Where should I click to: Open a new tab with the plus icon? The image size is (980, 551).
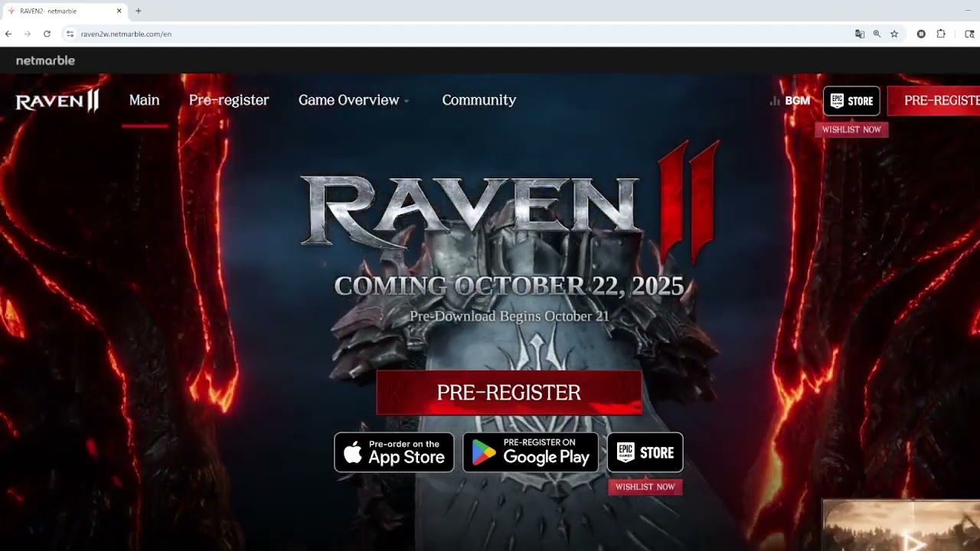click(x=139, y=11)
